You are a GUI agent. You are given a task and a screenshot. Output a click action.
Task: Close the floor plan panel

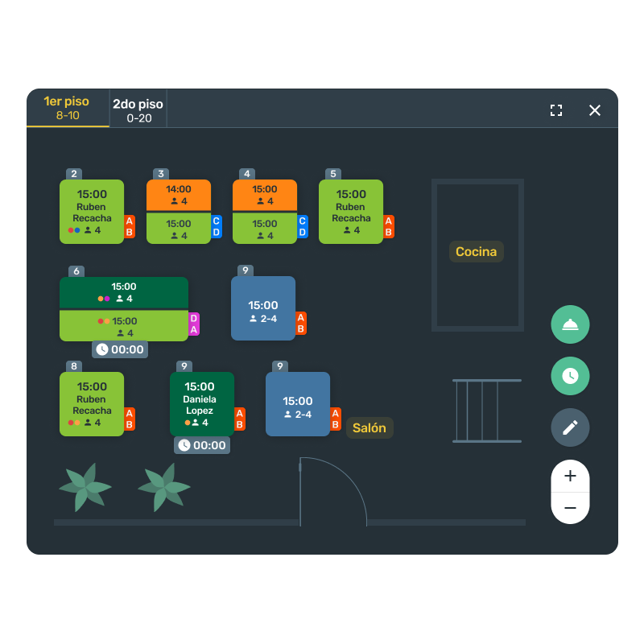coord(595,110)
